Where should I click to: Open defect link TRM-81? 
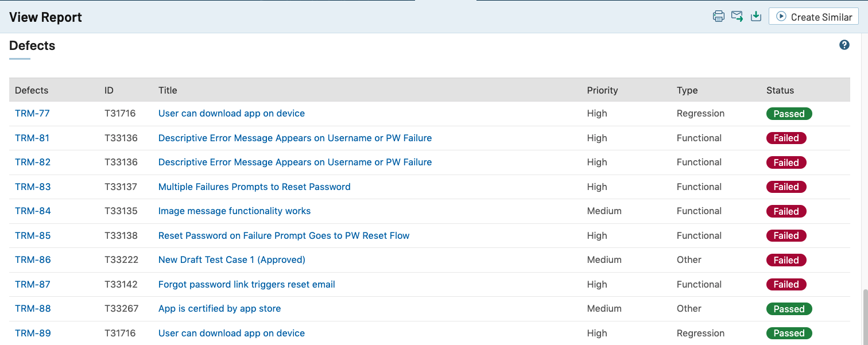tap(32, 138)
